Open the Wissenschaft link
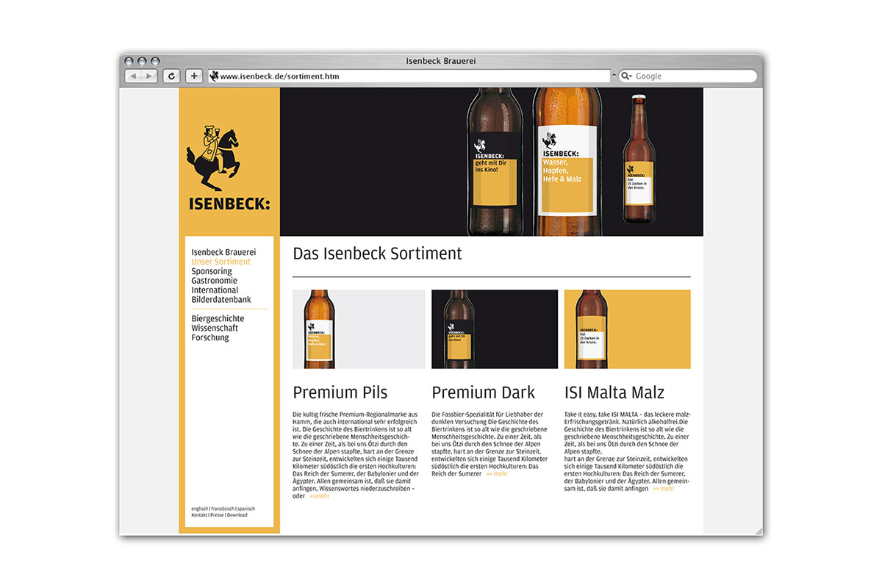882x588 pixels. click(215, 328)
